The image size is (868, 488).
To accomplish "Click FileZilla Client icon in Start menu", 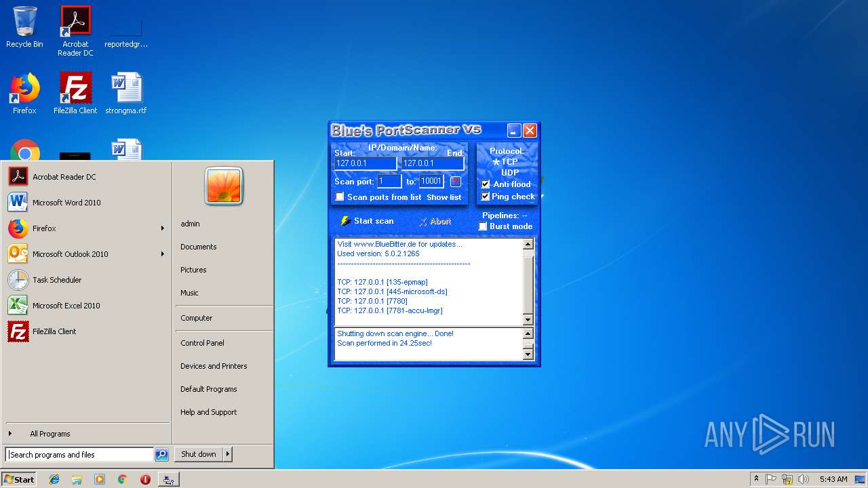I will (18, 331).
